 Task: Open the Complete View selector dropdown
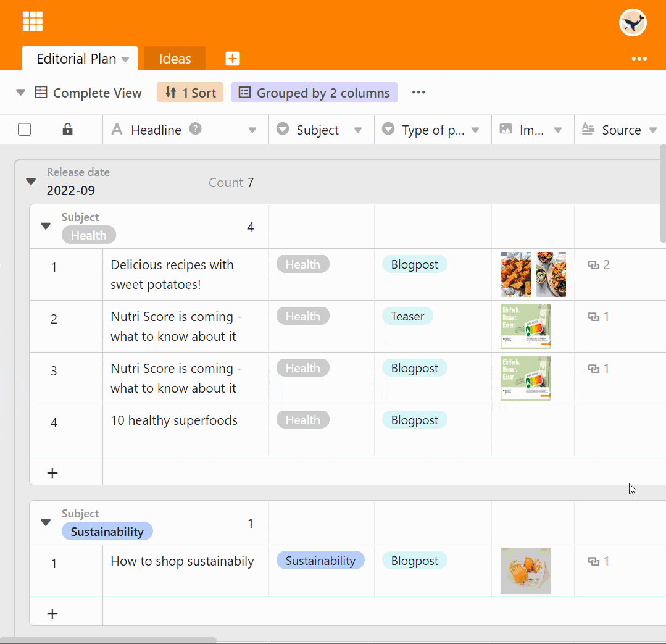tap(21, 93)
